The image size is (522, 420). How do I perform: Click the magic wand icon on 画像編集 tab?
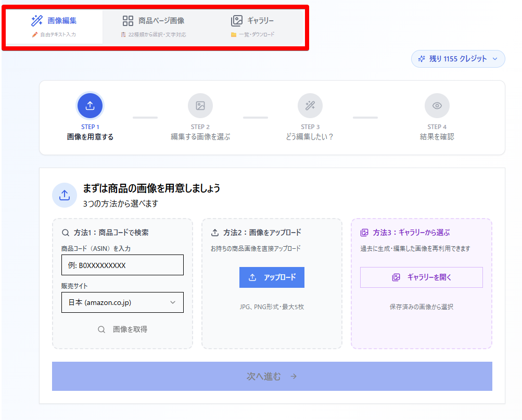click(36, 21)
